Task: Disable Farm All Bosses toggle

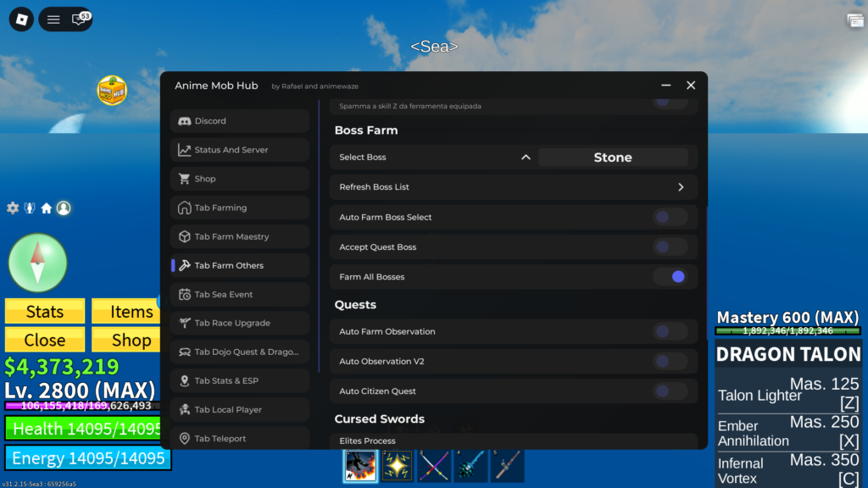Action: (670, 277)
